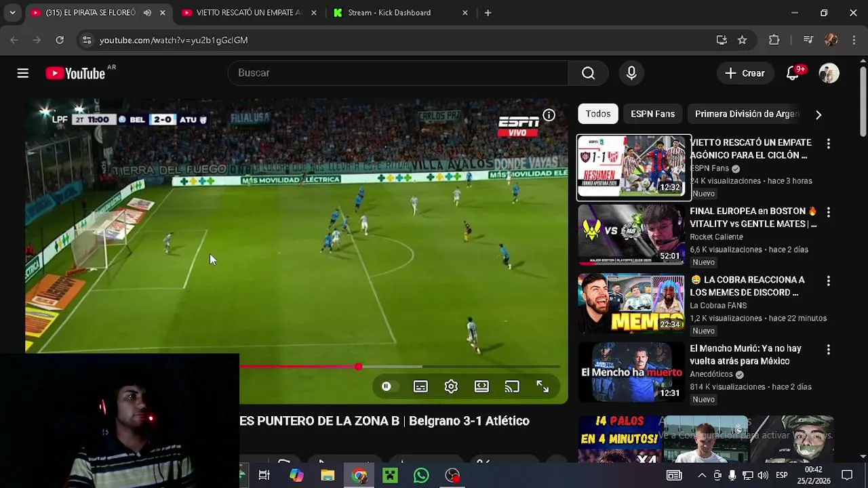
Task: Click the address bar URL
Action: point(174,40)
